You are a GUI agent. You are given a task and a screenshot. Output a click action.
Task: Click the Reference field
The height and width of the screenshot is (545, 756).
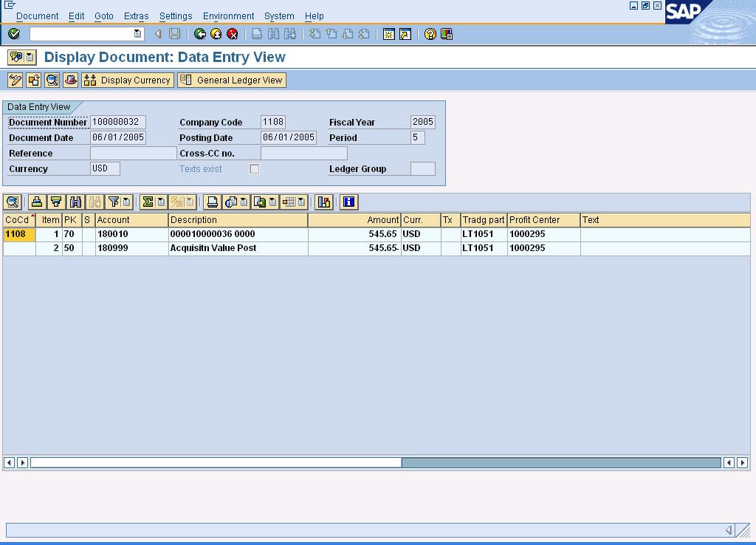point(133,154)
